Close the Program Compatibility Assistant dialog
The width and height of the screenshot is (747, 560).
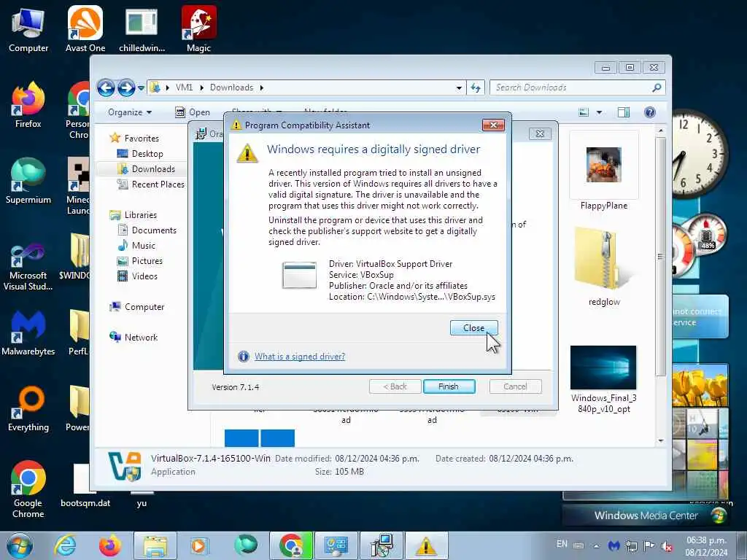473,327
